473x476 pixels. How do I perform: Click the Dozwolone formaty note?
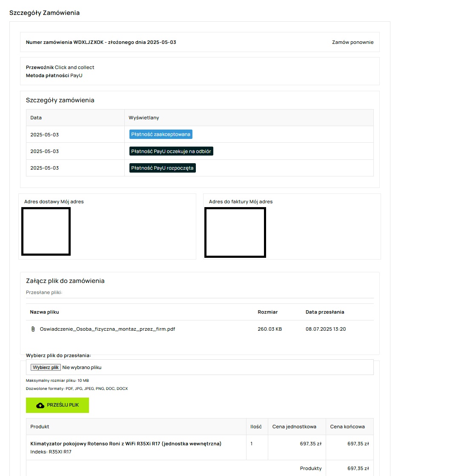point(77,389)
